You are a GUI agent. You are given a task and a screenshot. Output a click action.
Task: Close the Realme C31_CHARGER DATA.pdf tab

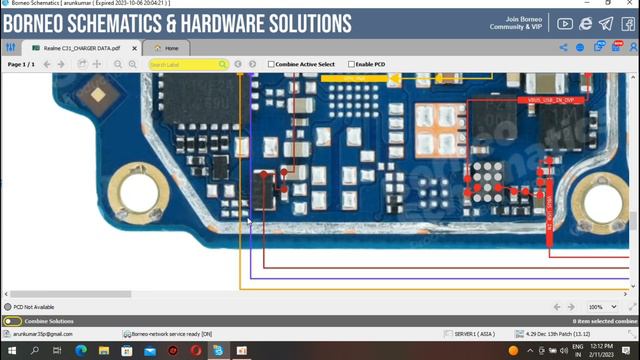(135, 48)
